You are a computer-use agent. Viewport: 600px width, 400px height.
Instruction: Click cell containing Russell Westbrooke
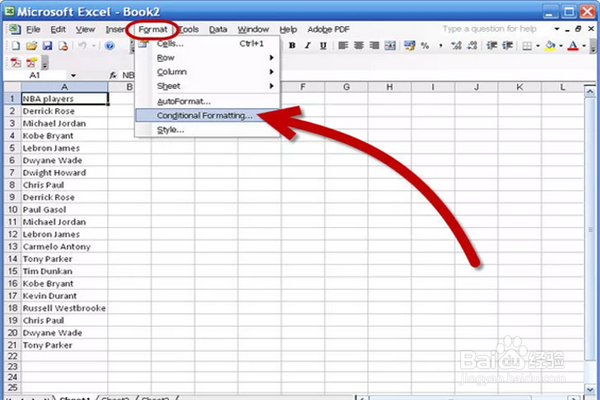coord(64,308)
